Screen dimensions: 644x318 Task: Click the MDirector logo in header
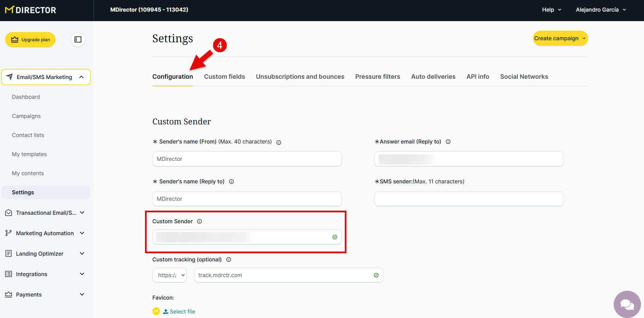(31, 10)
